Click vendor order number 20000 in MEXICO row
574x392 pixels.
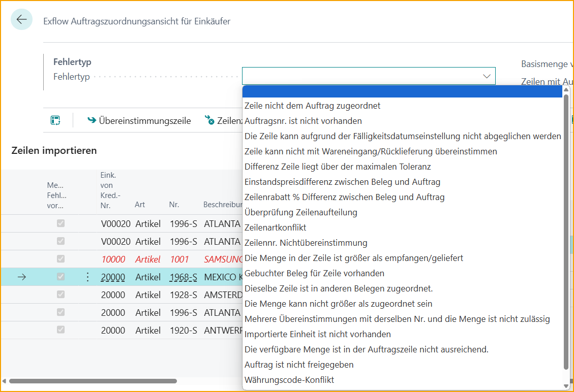pos(113,277)
